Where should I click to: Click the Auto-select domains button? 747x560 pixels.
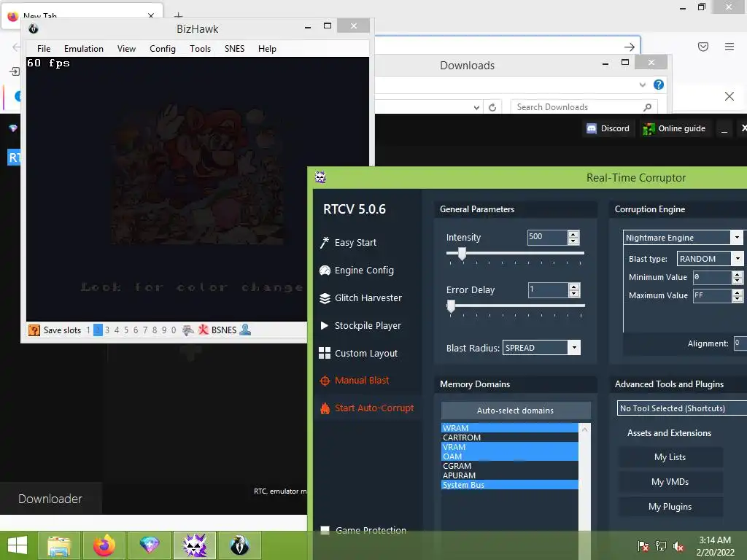[516, 411]
